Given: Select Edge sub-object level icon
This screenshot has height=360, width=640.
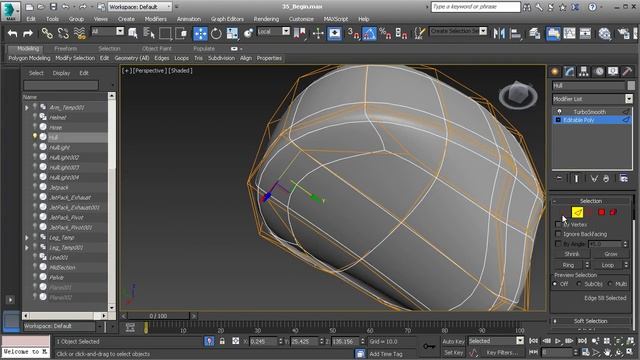Looking at the screenshot, I should [577, 212].
